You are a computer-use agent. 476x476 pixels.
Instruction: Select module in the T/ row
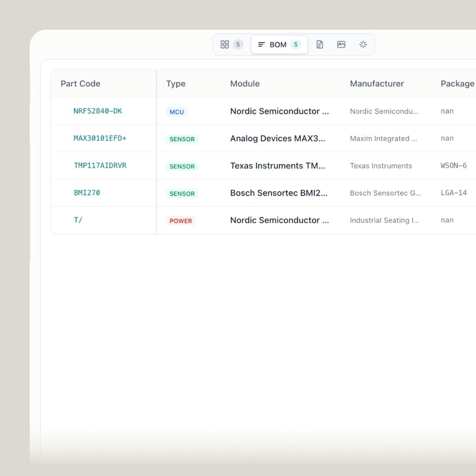[279, 220]
